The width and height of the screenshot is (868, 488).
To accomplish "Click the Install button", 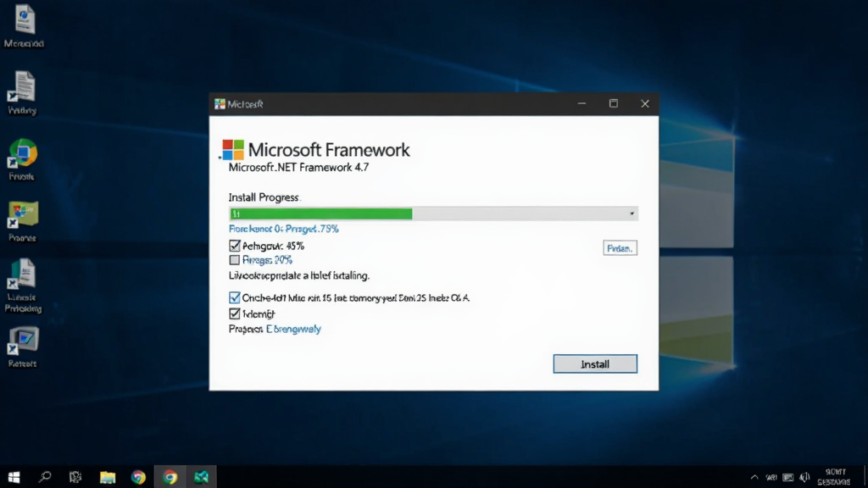I will (595, 364).
